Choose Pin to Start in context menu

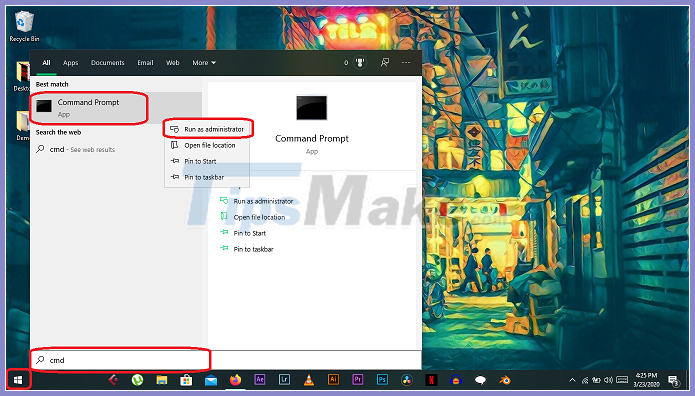pyautogui.click(x=207, y=161)
